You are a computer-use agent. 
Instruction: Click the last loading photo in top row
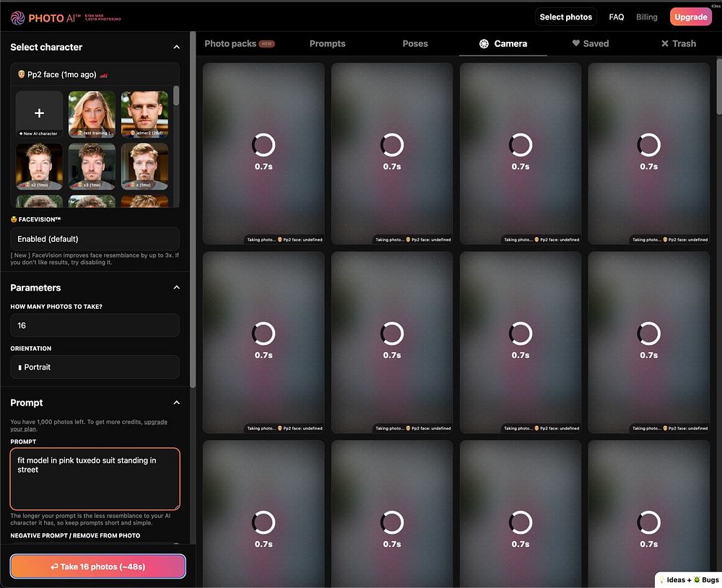[649, 154]
